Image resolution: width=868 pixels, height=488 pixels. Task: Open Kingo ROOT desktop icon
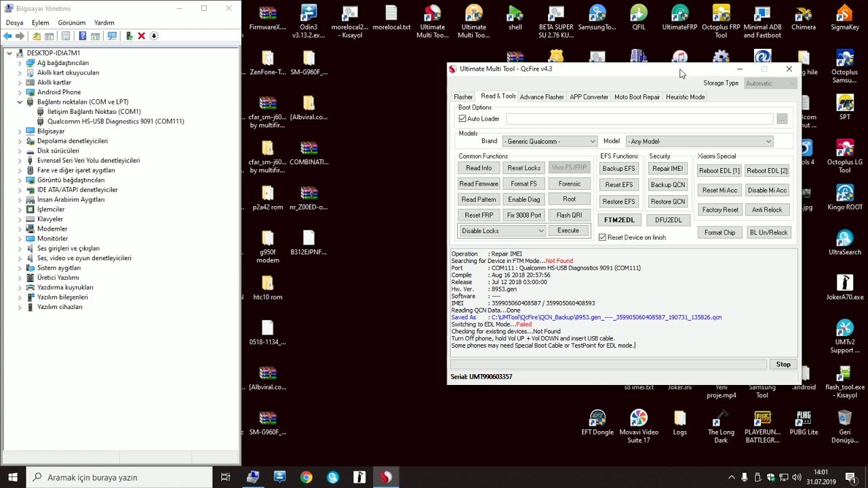(844, 196)
